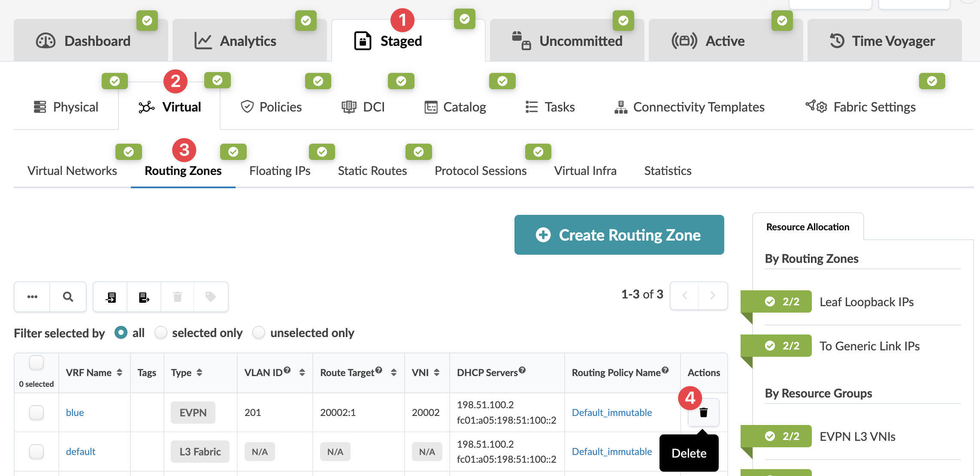Check the select-all header checkbox
The image size is (980, 476).
pyautogui.click(x=36, y=362)
